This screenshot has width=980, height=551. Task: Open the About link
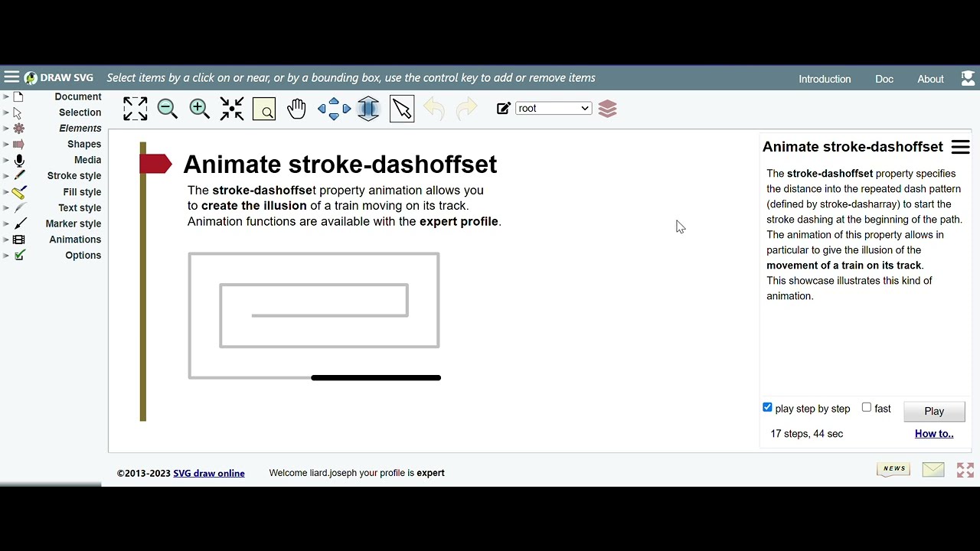coord(930,79)
